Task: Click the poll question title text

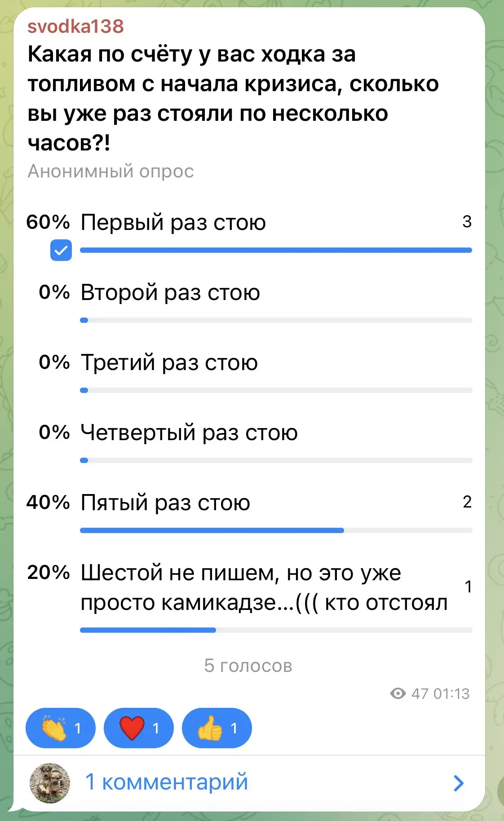Action: (x=233, y=98)
